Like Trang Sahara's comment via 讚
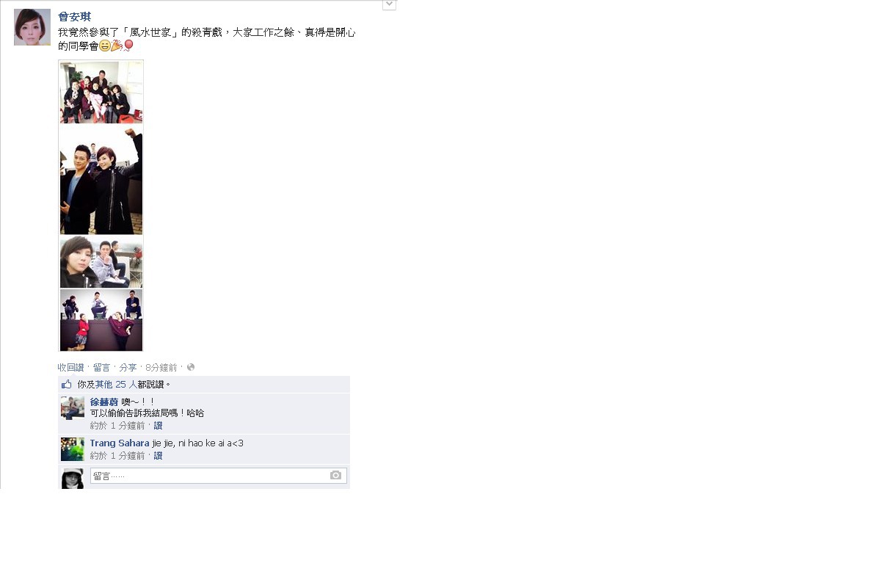888x588 pixels. tap(158, 455)
